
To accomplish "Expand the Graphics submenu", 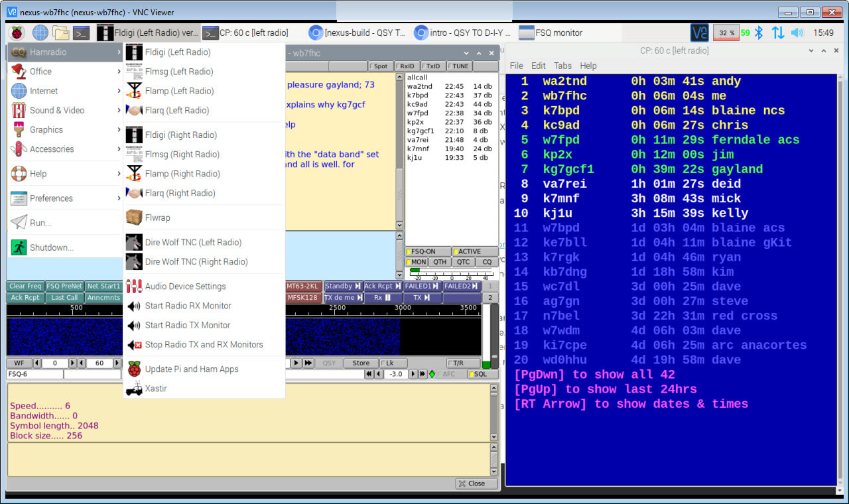I will 65,130.
